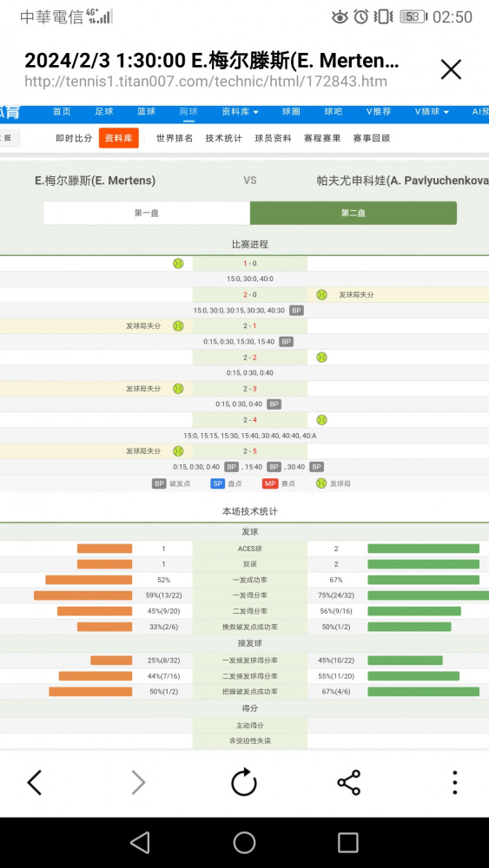
Task: Expand the V猜球 dropdown menu
Action: (x=432, y=112)
